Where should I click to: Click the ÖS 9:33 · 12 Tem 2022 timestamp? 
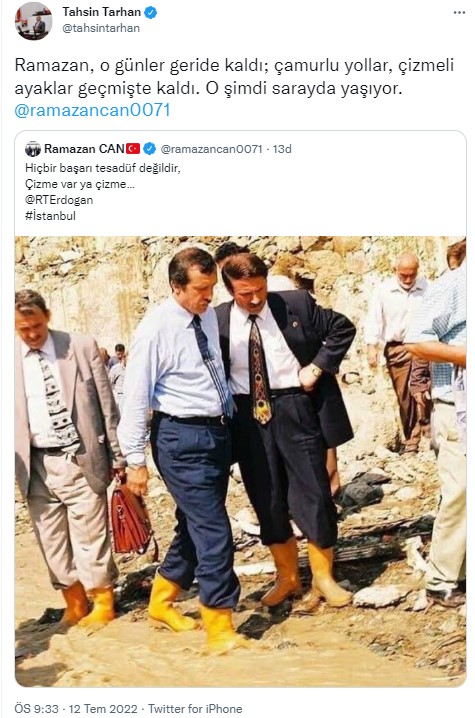[x=76, y=708]
